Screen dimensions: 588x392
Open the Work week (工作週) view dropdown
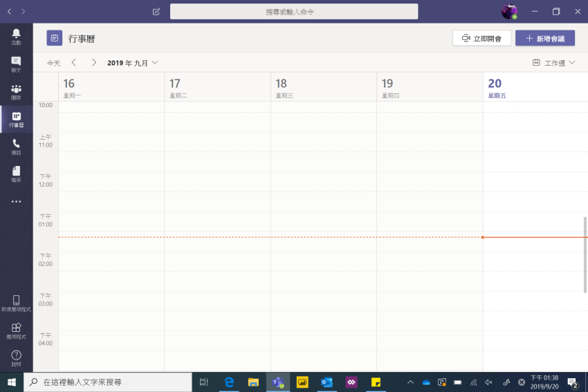pyautogui.click(x=554, y=63)
